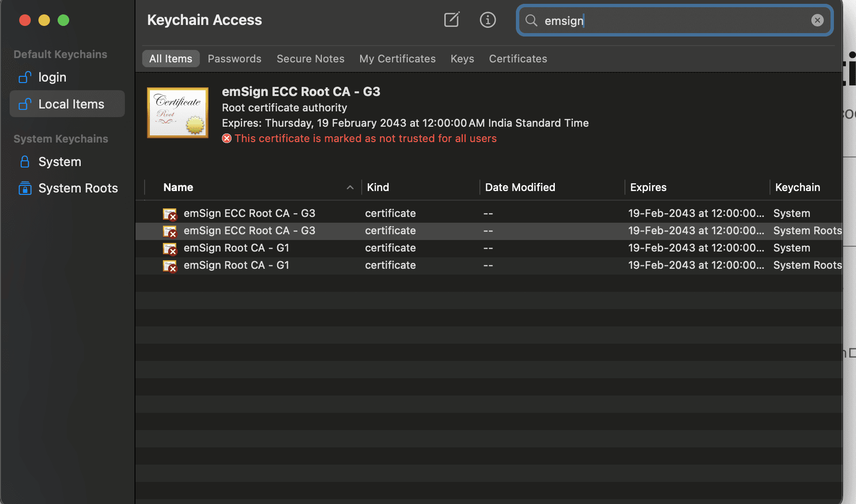Click certificate icon of last emSign Root CA G1 row
The width and height of the screenshot is (856, 504).
[x=170, y=266]
